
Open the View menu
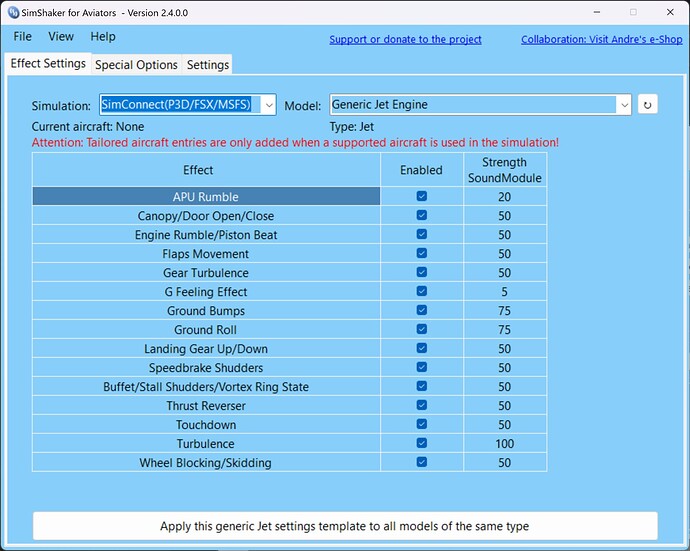(61, 37)
